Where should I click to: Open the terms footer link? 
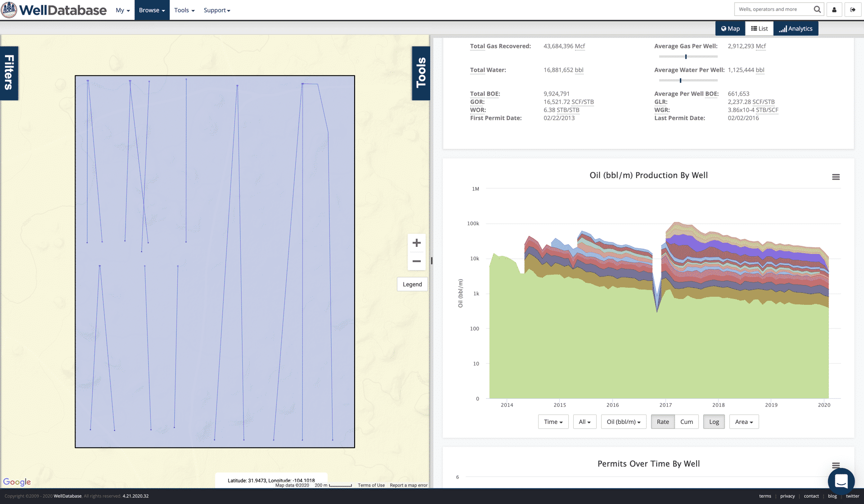coord(765,496)
